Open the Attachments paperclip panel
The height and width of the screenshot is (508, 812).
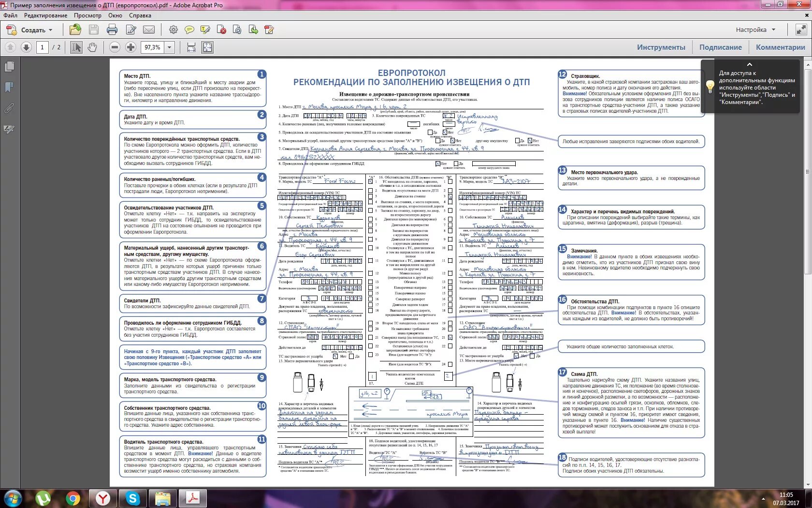pos(9,108)
